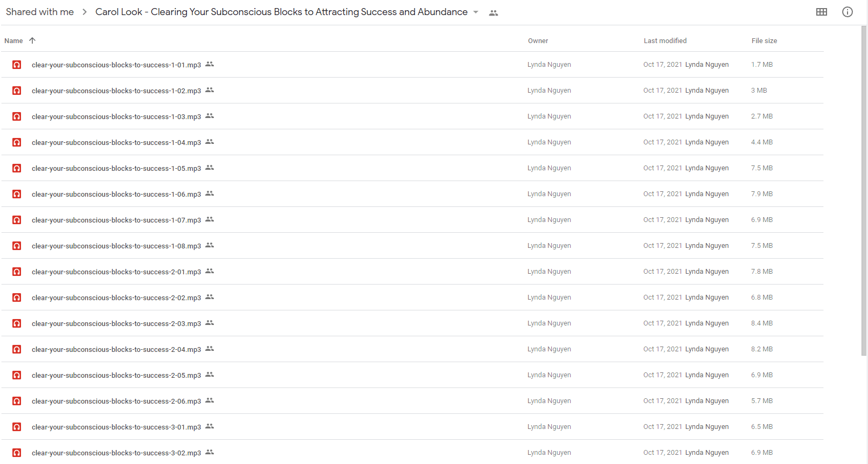Open the folder title dropdown arrow
Viewport: 868px width, 464px height.
(x=476, y=12)
